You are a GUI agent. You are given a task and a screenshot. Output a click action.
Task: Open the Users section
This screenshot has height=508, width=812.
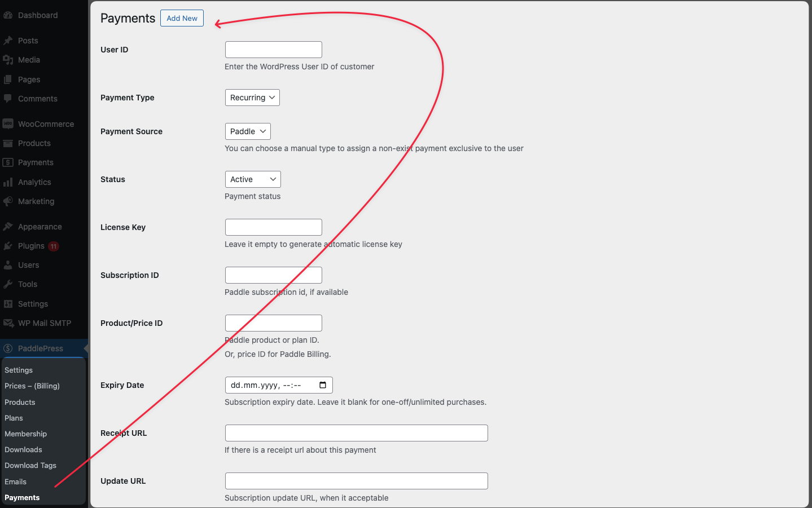click(x=28, y=265)
